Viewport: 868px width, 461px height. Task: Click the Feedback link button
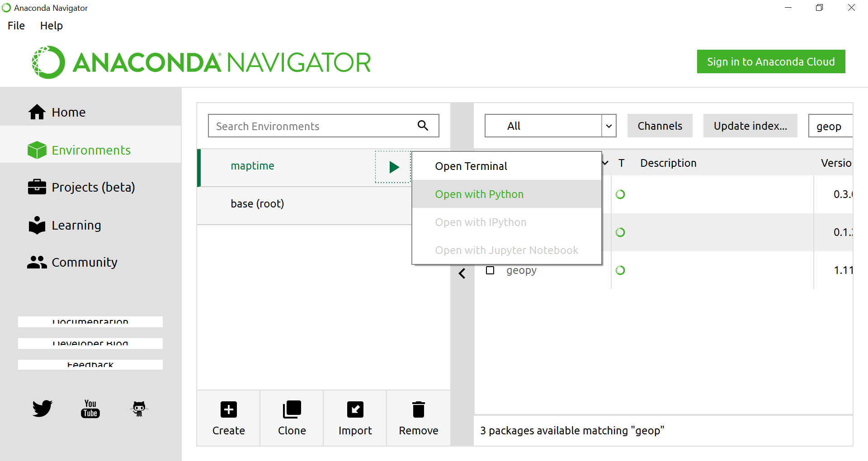pyautogui.click(x=90, y=365)
